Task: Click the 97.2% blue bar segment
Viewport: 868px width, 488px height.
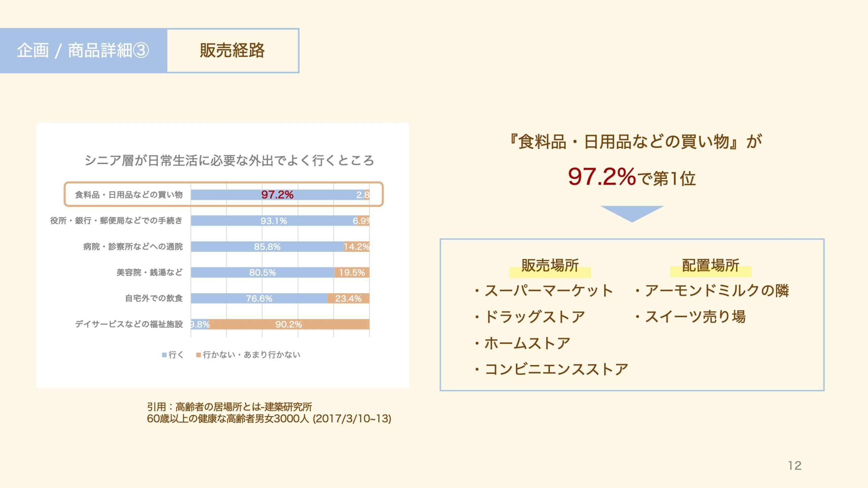Action: 277,195
